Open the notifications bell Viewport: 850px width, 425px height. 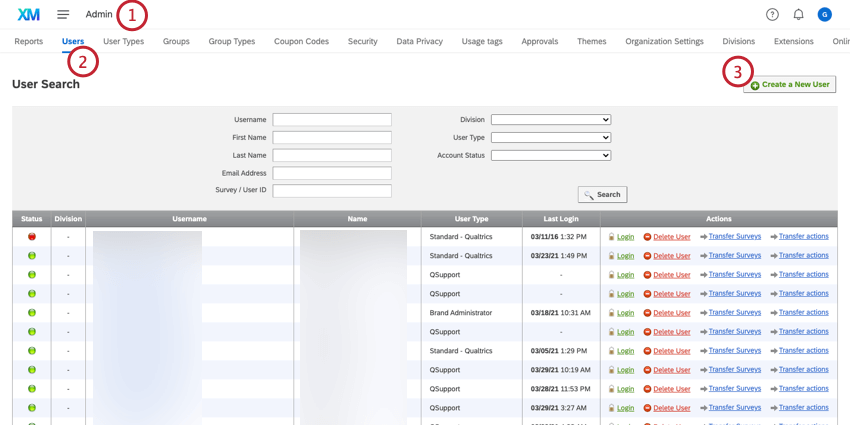click(x=798, y=14)
